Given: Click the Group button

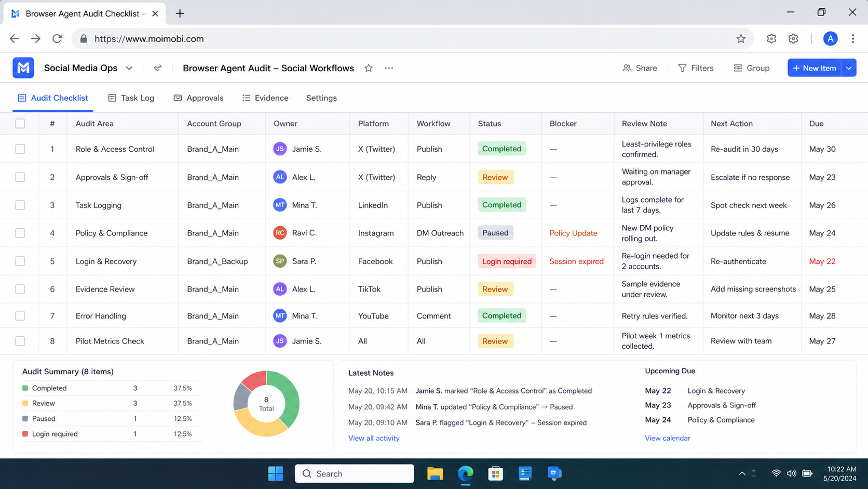Looking at the screenshot, I should [x=751, y=68].
